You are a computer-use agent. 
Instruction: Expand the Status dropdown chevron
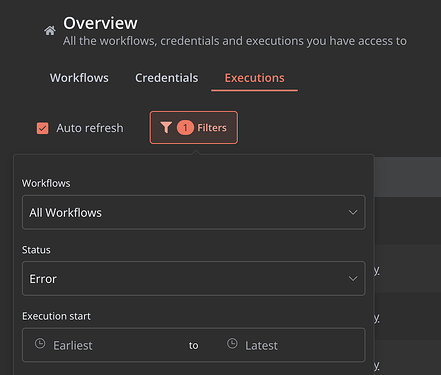(353, 278)
